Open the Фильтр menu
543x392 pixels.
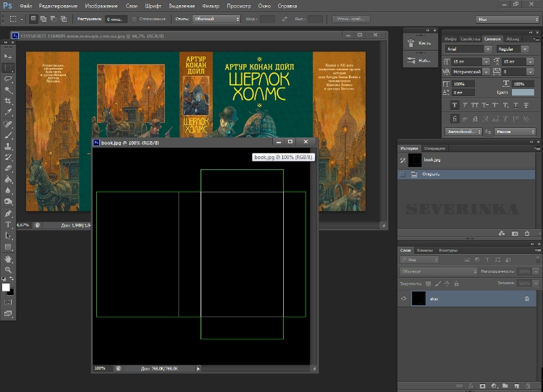click(209, 6)
